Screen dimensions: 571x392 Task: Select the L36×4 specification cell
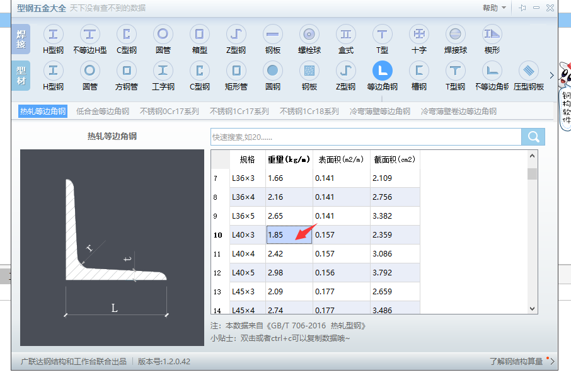pyautogui.click(x=248, y=197)
